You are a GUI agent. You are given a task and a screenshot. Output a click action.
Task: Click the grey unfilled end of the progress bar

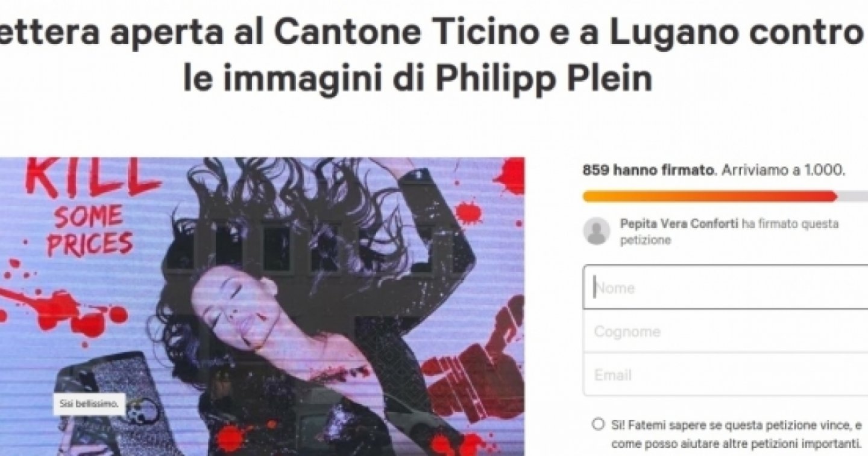click(x=852, y=196)
